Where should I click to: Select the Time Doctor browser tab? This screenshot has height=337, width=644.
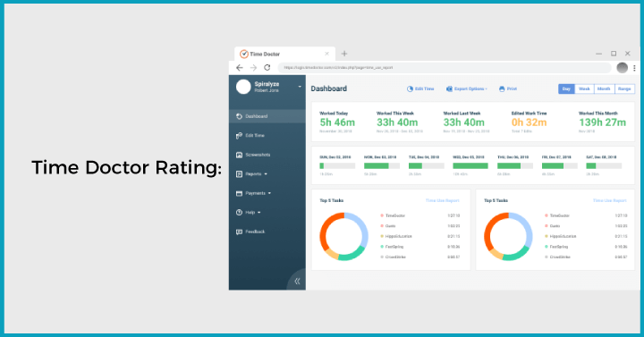tap(284, 54)
